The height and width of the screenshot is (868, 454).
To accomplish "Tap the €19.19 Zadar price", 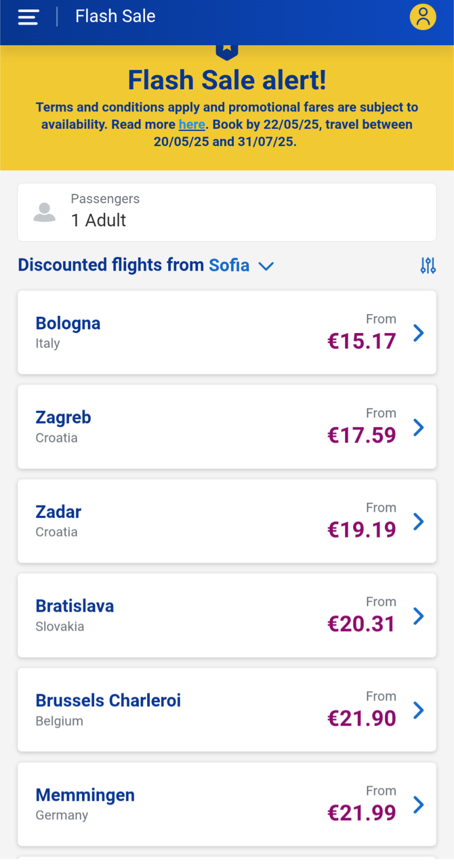I will pos(362,530).
